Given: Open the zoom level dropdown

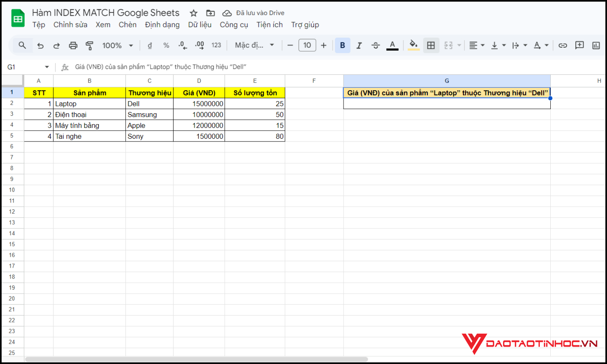Looking at the screenshot, I should [x=118, y=45].
